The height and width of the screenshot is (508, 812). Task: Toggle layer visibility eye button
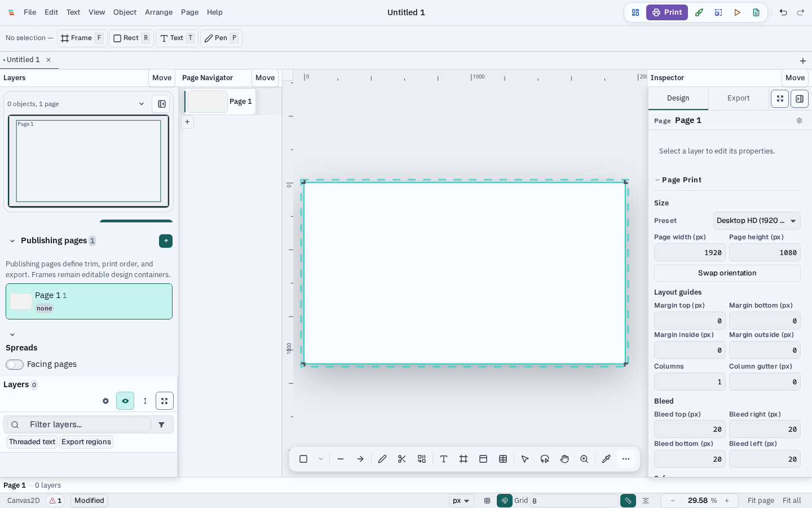coord(125,401)
